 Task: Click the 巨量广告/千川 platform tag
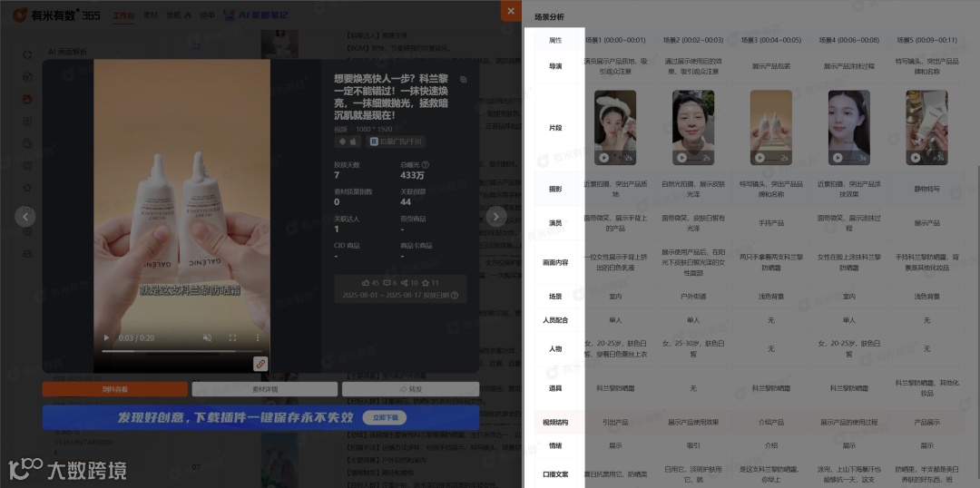(x=395, y=142)
